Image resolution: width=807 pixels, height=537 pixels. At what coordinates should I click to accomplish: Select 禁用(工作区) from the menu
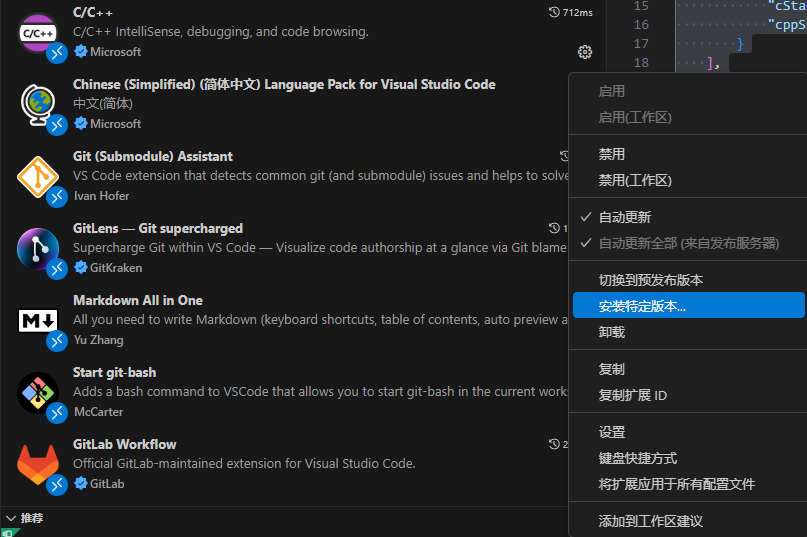[688, 180]
